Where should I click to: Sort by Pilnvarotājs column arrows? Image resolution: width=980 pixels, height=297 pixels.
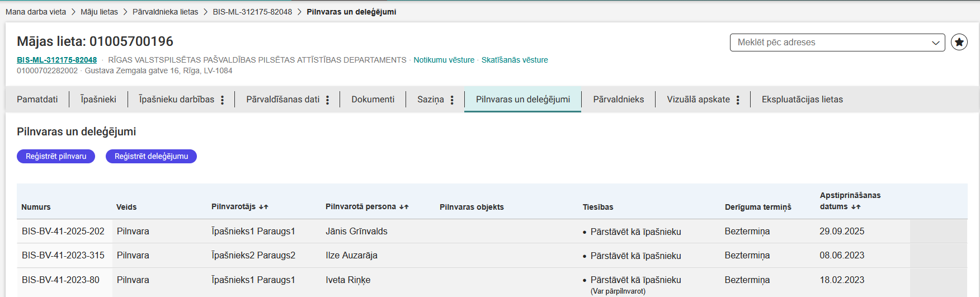click(263, 207)
